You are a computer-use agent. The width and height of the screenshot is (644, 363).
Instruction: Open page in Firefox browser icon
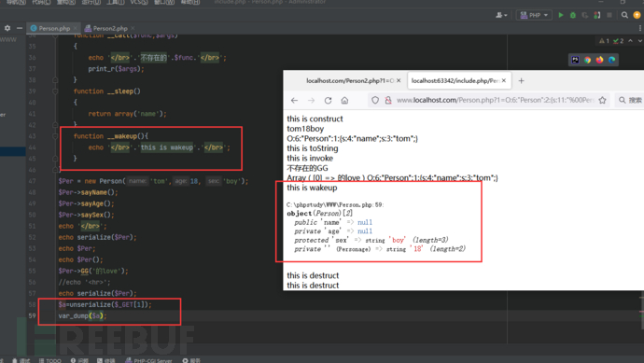click(599, 60)
